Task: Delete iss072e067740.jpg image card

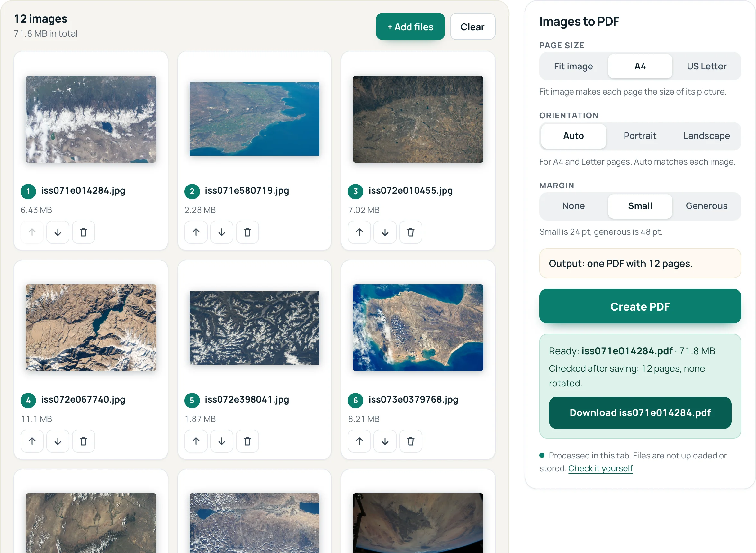Action: (83, 441)
